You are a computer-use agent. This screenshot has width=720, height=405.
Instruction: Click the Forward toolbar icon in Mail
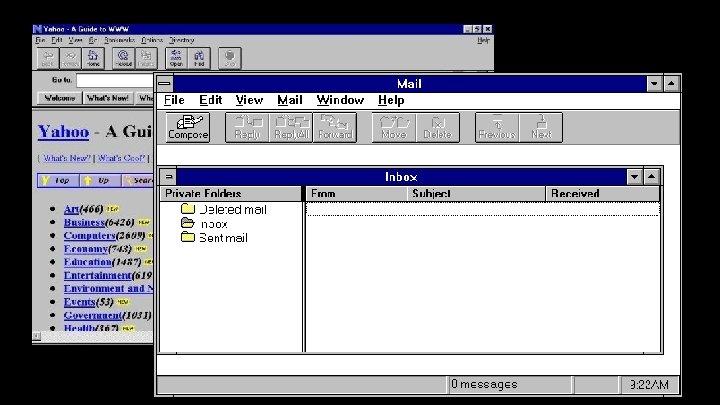pos(335,128)
